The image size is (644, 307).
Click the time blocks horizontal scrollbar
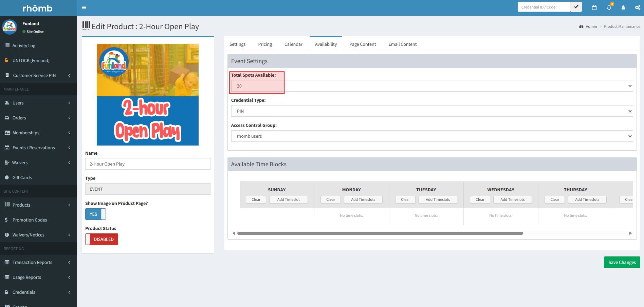380,233
